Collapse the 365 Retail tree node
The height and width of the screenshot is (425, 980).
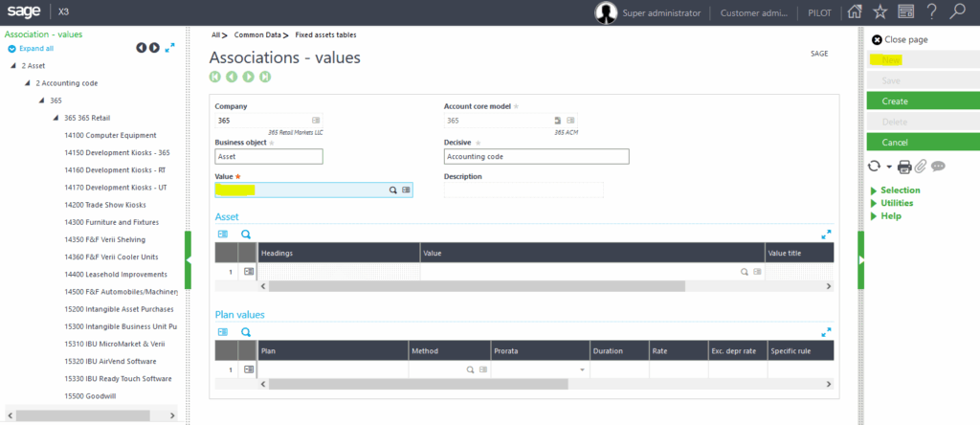(x=56, y=118)
